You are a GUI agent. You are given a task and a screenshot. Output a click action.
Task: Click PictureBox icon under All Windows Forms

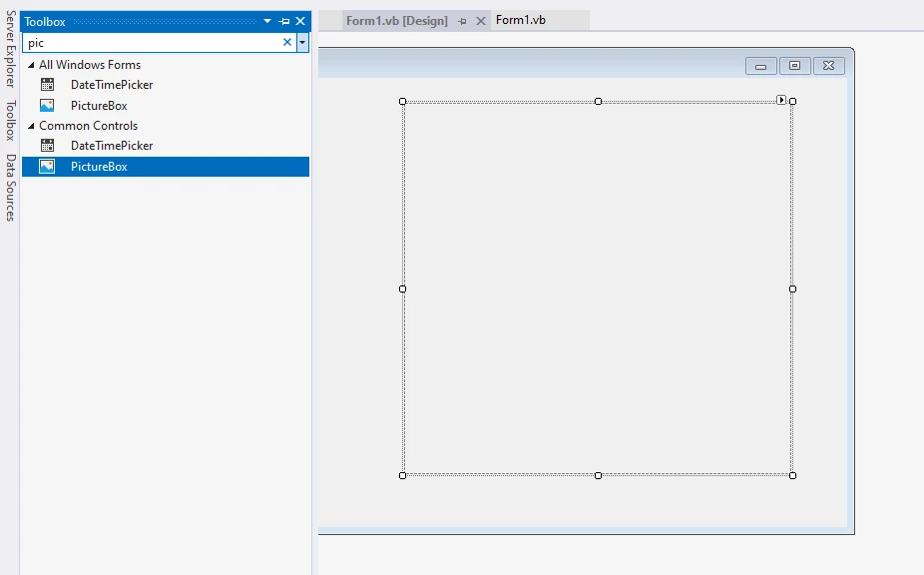pyautogui.click(x=47, y=106)
